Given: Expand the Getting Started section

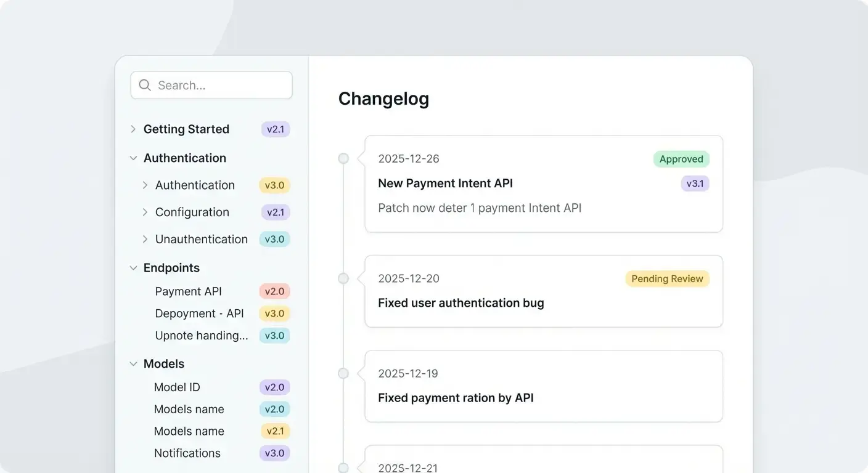Looking at the screenshot, I should [x=133, y=129].
